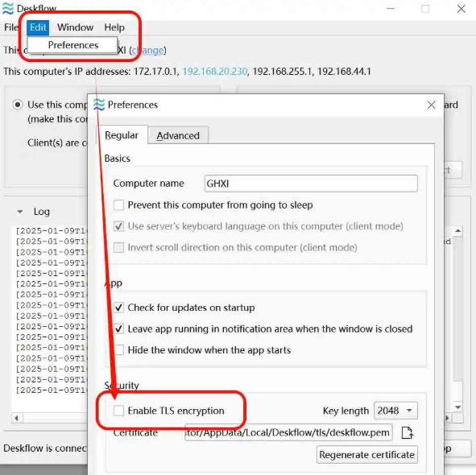
Task: Close the Preferences dialog
Action: 431,105
